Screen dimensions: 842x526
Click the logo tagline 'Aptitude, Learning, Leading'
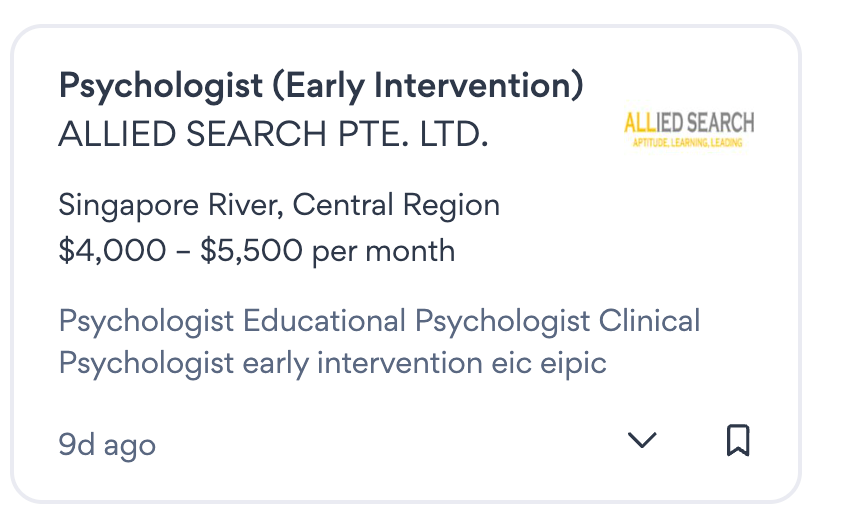tap(689, 145)
